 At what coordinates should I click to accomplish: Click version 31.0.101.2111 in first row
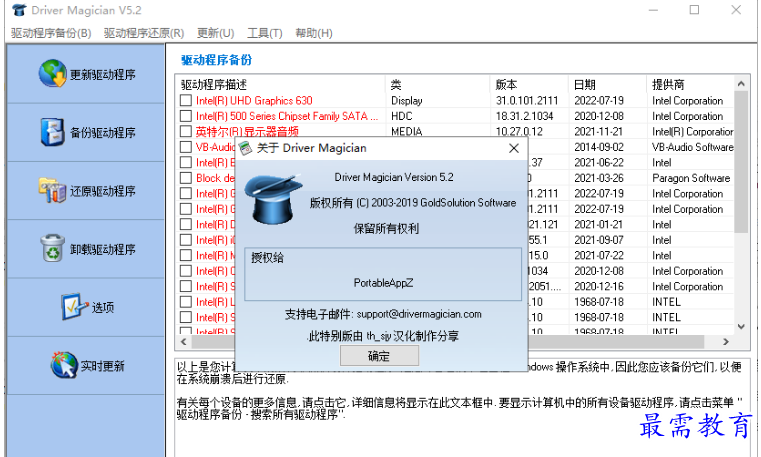click(527, 100)
